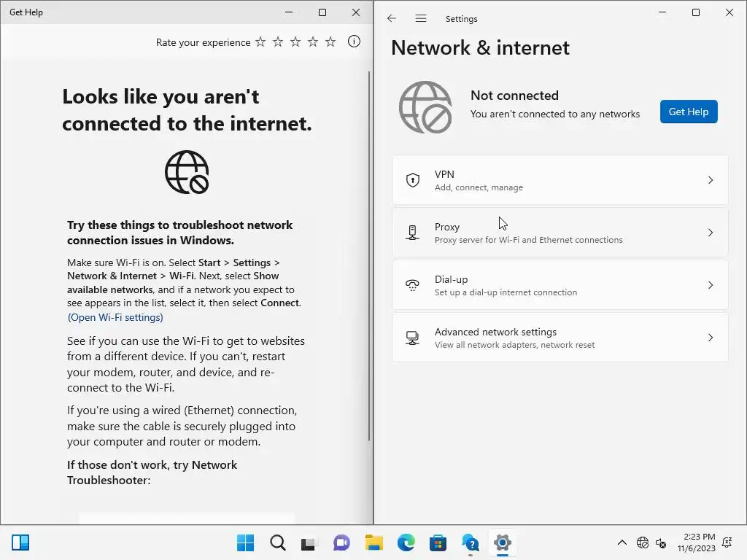Launch Microsoft Edge from taskbar
This screenshot has width=747, height=560.
pyautogui.click(x=406, y=542)
